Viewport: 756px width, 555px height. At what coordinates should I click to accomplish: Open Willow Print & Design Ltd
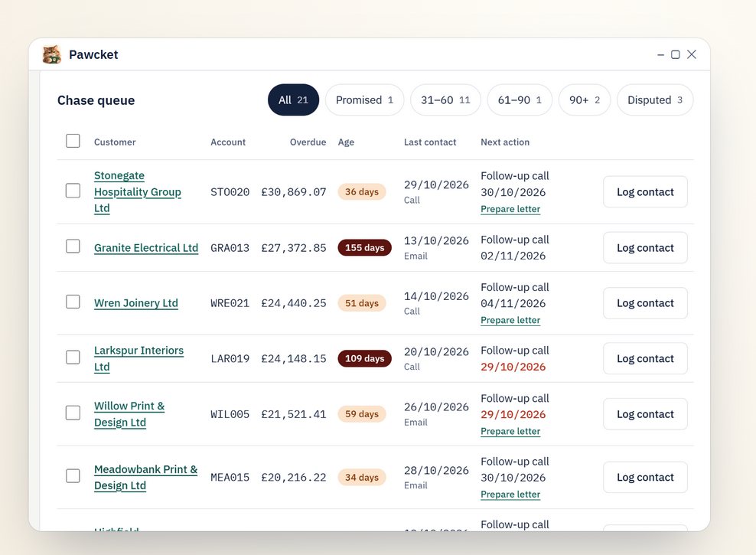pos(129,414)
